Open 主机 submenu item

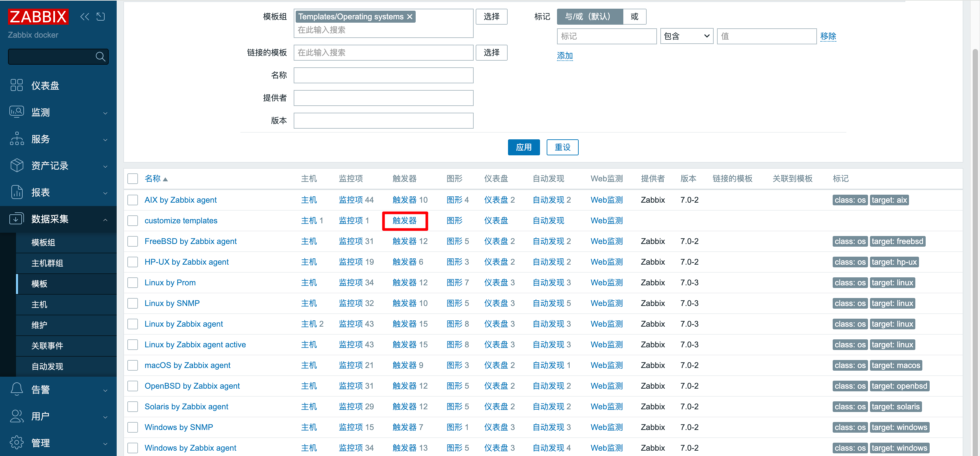[66, 304]
